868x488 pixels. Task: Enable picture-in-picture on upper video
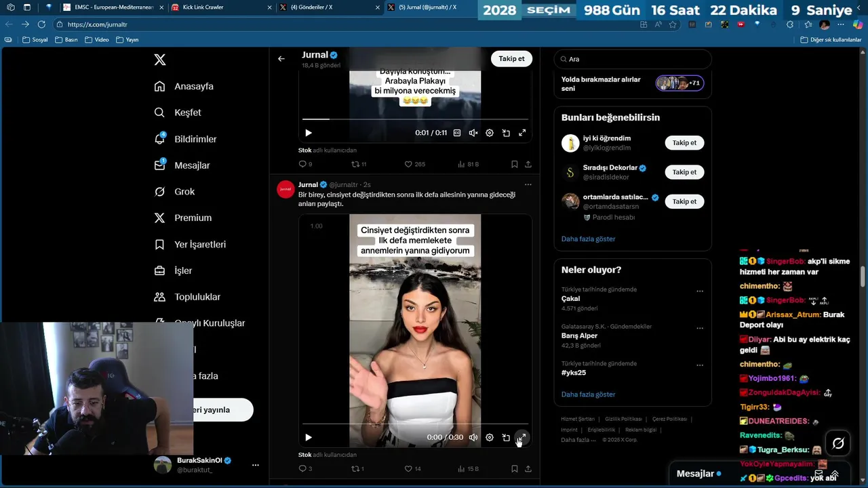(506, 133)
